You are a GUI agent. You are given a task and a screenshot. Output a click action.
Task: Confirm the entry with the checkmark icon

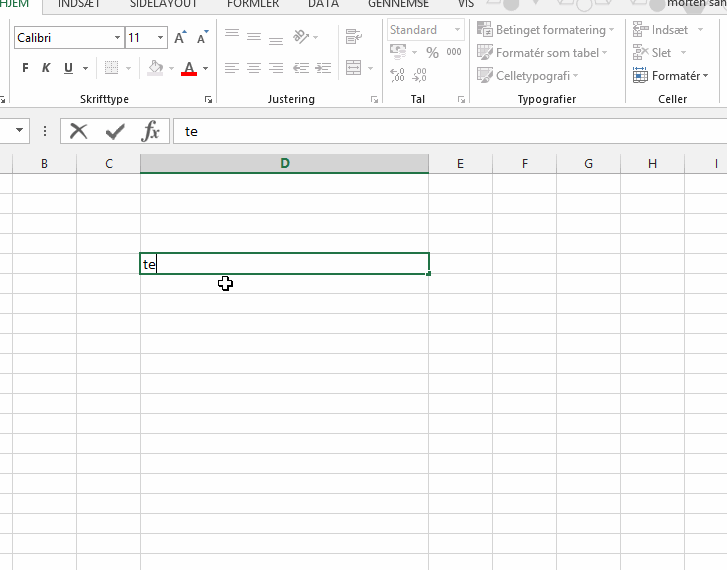tap(115, 131)
